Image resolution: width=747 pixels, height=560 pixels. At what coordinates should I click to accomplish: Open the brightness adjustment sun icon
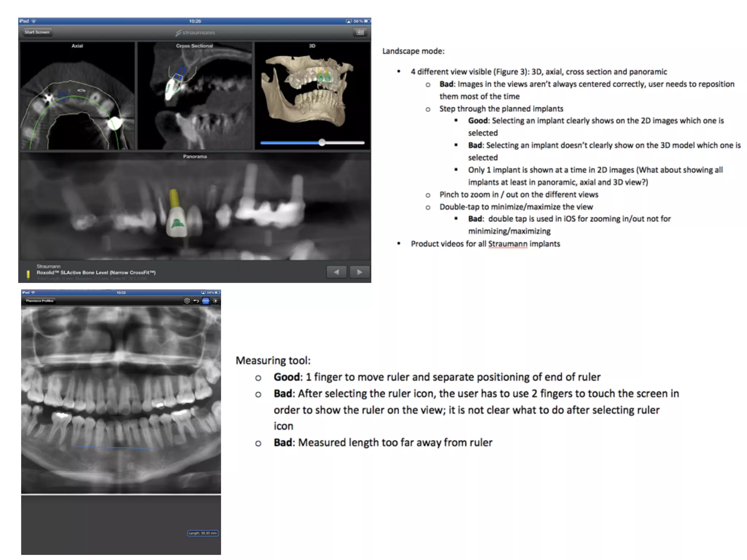215,301
